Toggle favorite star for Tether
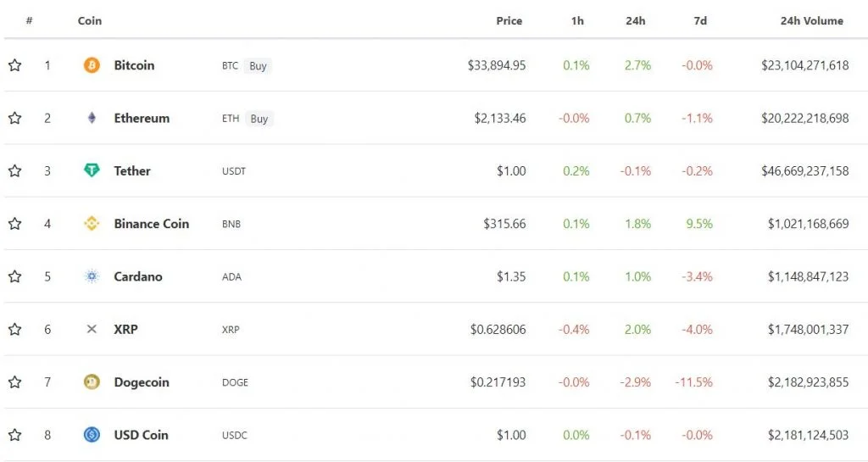 pos(14,170)
